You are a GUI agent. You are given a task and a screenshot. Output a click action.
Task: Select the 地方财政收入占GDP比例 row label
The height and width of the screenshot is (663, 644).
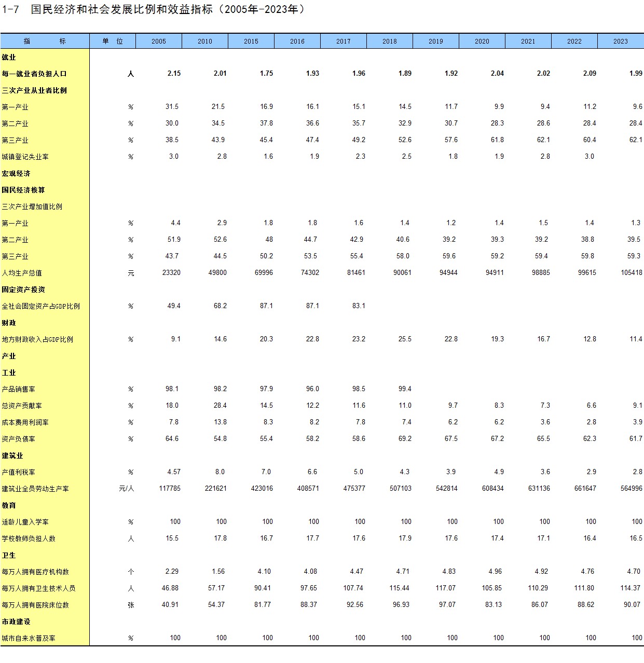point(37,339)
